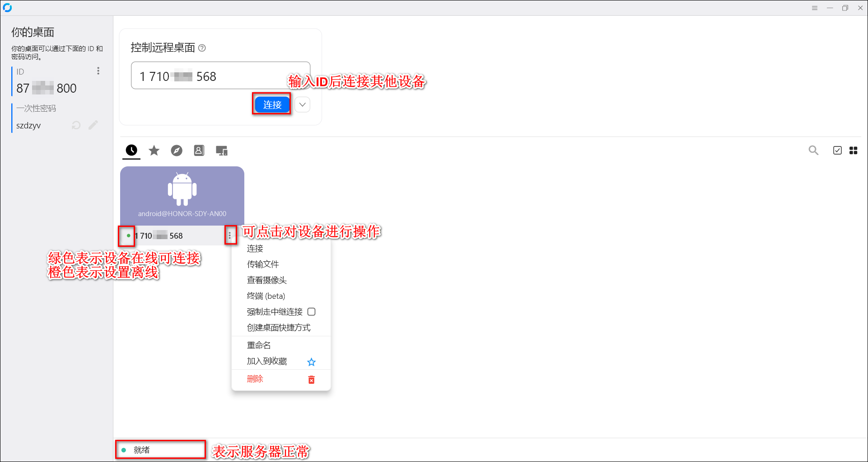868x462 pixels.
Task: Select Transfer File from context menu
Action: coord(263,264)
